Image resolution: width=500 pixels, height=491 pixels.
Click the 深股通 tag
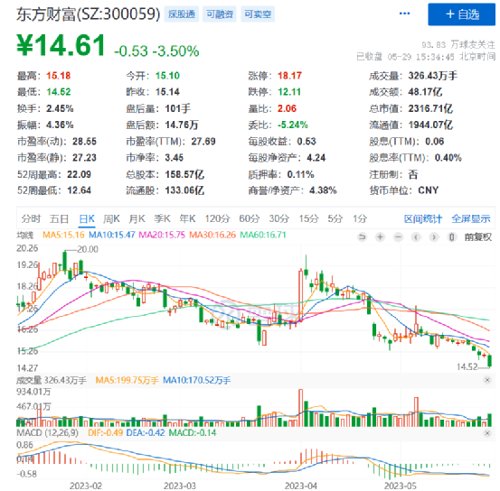tap(181, 14)
